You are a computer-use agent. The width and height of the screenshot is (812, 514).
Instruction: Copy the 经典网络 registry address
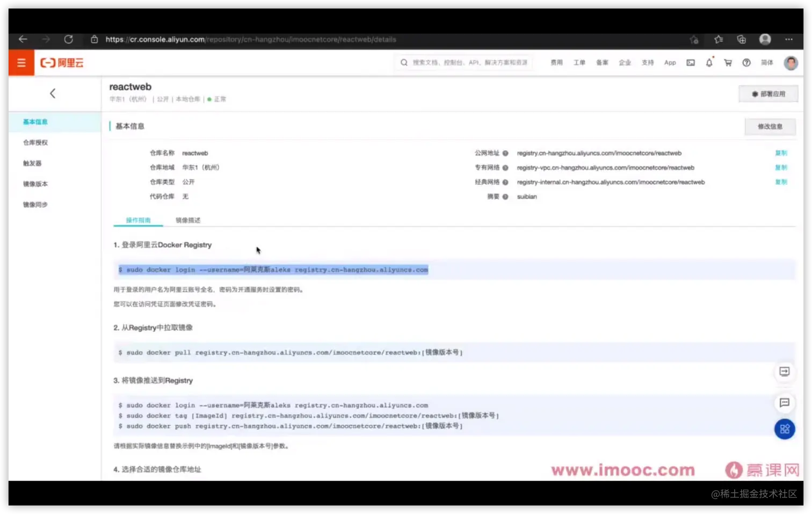coord(781,182)
